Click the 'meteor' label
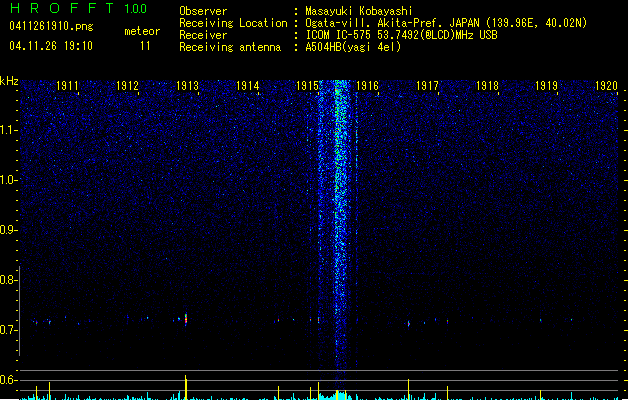The height and width of the screenshot is (400, 629). point(142,31)
